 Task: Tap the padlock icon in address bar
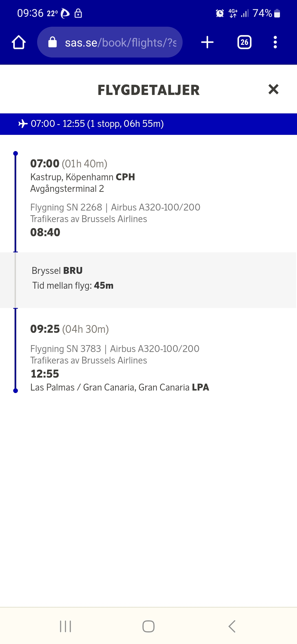pyautogui.click(x=53, y=42)
